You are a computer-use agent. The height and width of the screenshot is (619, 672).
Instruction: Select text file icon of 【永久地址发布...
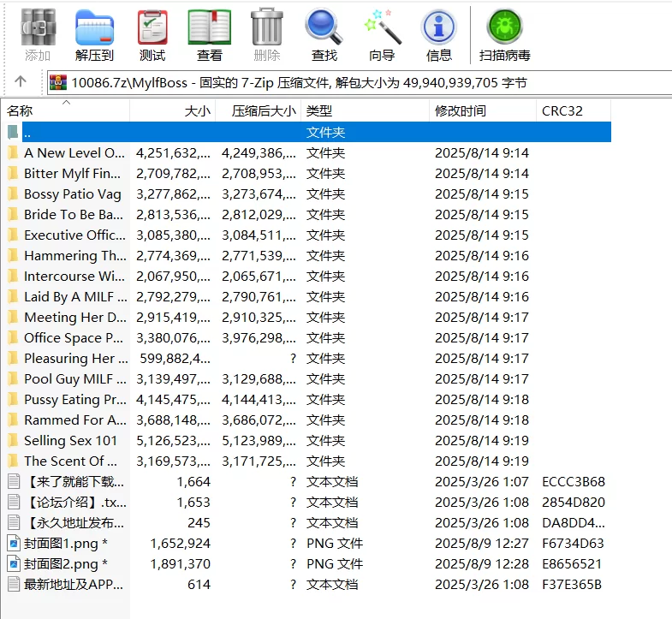coord(14,523)
